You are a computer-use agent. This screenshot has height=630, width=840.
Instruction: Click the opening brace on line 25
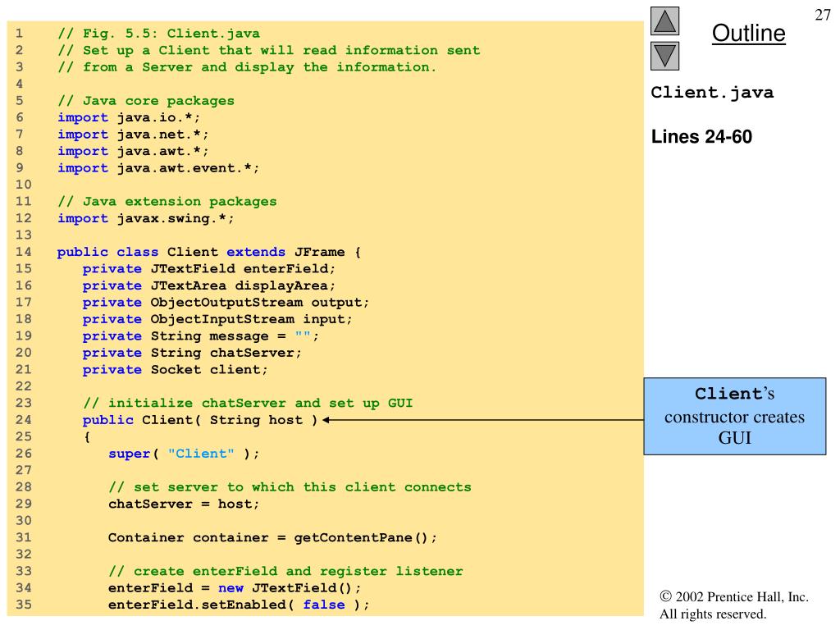(87, 437)
